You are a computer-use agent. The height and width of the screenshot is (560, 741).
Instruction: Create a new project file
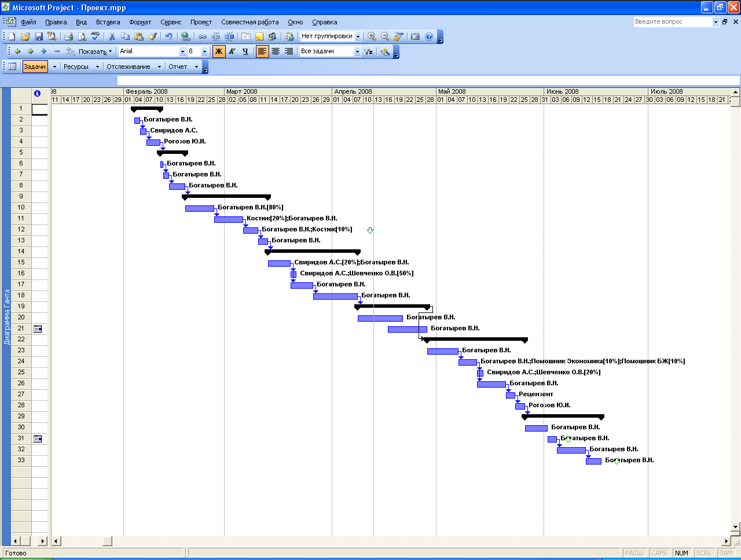[12, 36]
